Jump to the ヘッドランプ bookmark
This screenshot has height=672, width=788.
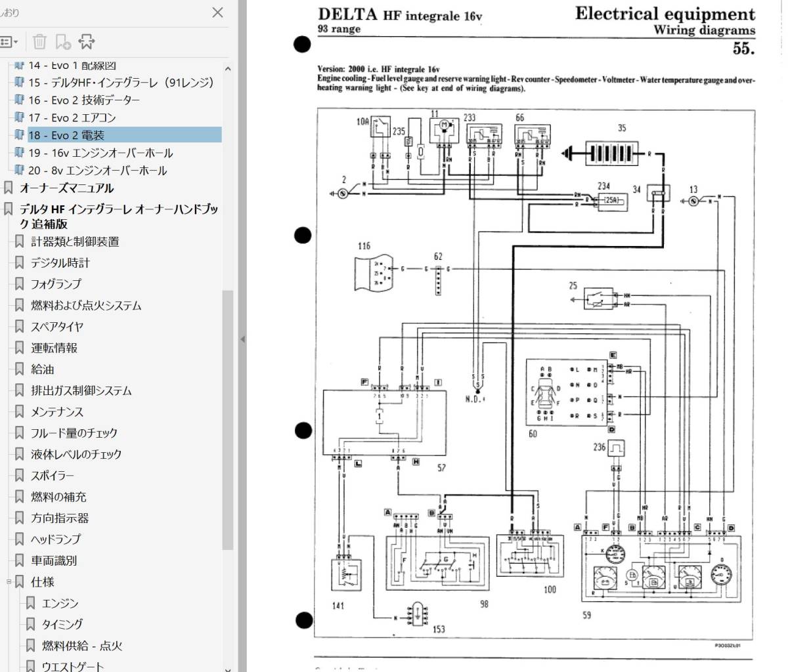56,539
